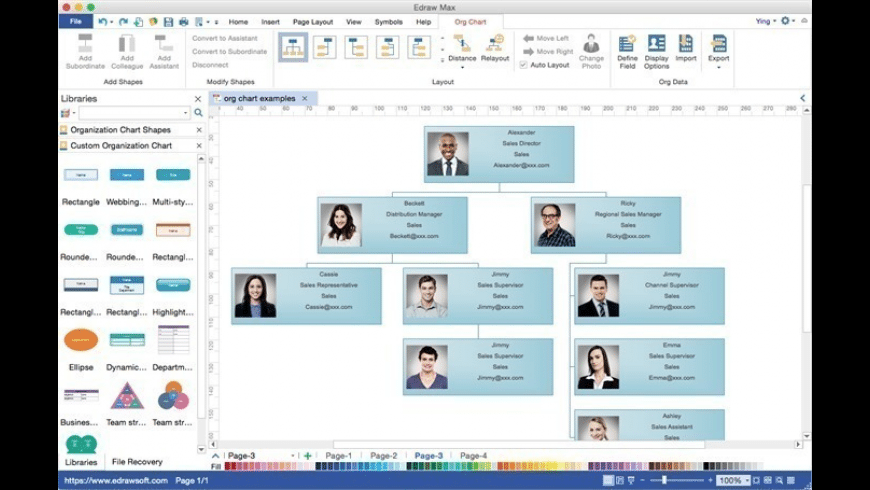Click Convert to Subordinate
The width and height of the screenshot is (870, 490).
[x=229, y=52]
